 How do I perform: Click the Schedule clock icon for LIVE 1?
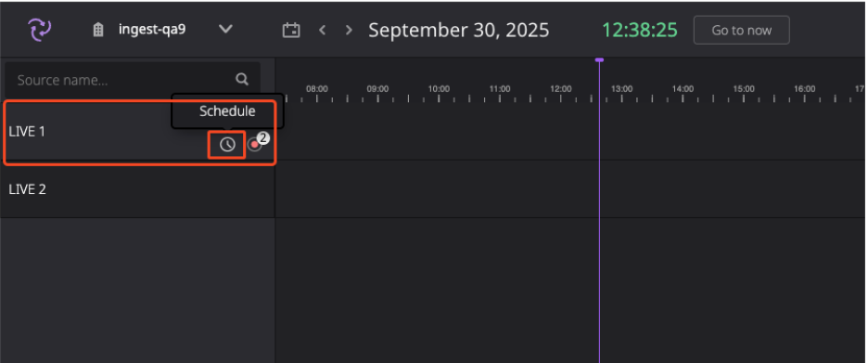click(x=227, y=145)
